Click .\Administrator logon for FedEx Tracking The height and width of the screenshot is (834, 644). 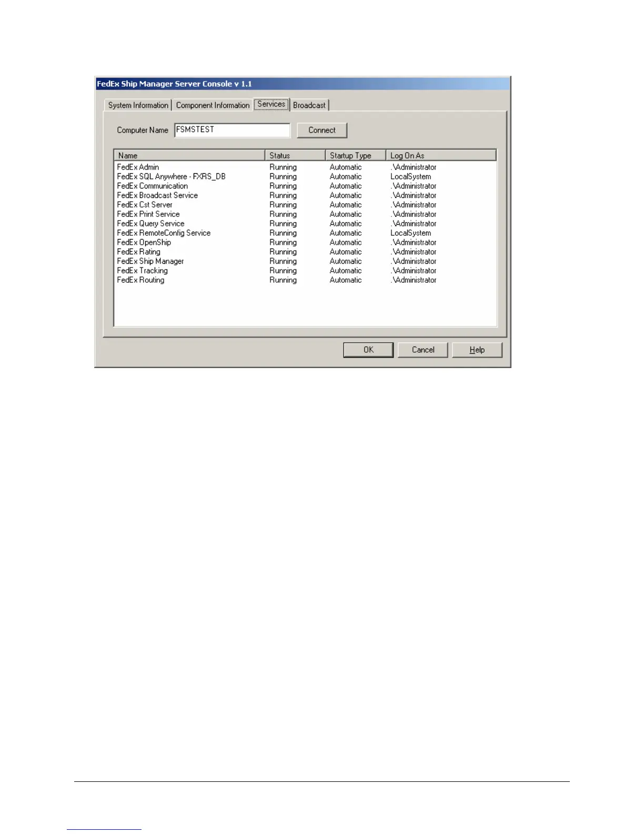coord(414,271)
